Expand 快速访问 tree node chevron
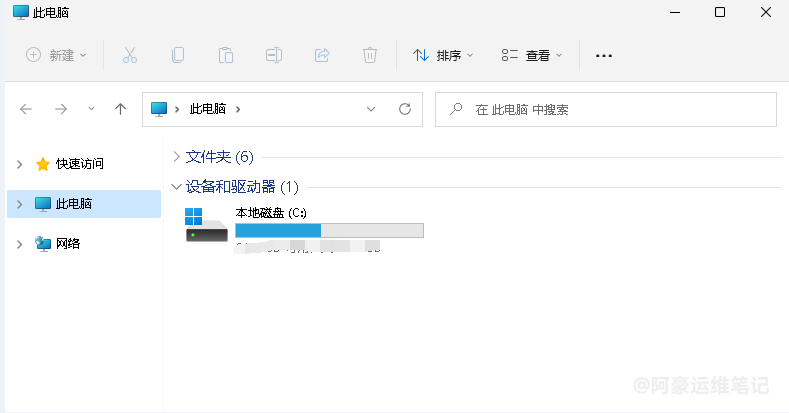 [20, 164]
